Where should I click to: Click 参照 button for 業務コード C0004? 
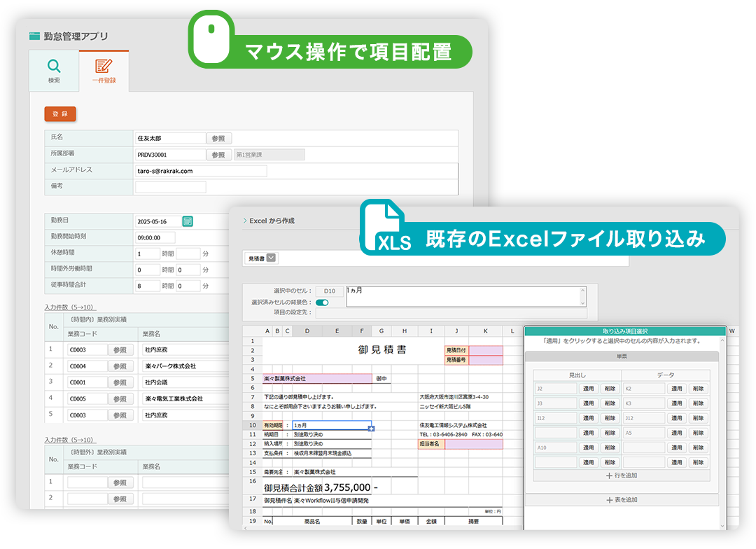120,366
